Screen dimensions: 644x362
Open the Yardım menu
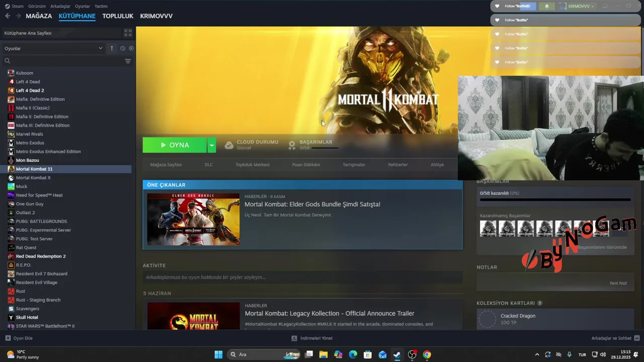tap(101, 6)
